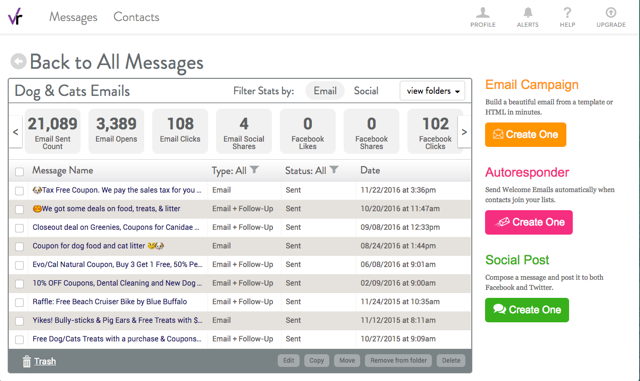Click the Type filter funnel icon

(x=254, y=169)
